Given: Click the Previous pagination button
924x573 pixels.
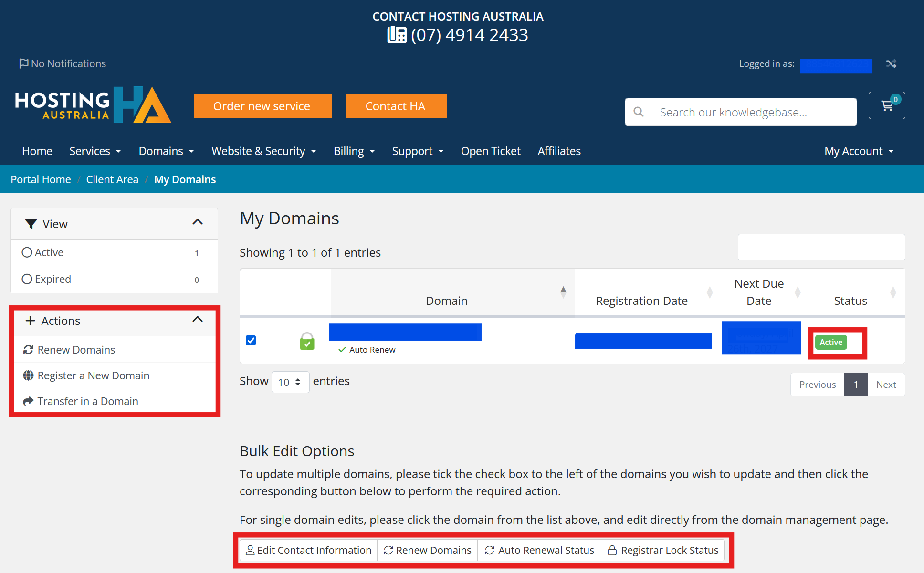Looking at the screenshot, I should coord(818,385).
